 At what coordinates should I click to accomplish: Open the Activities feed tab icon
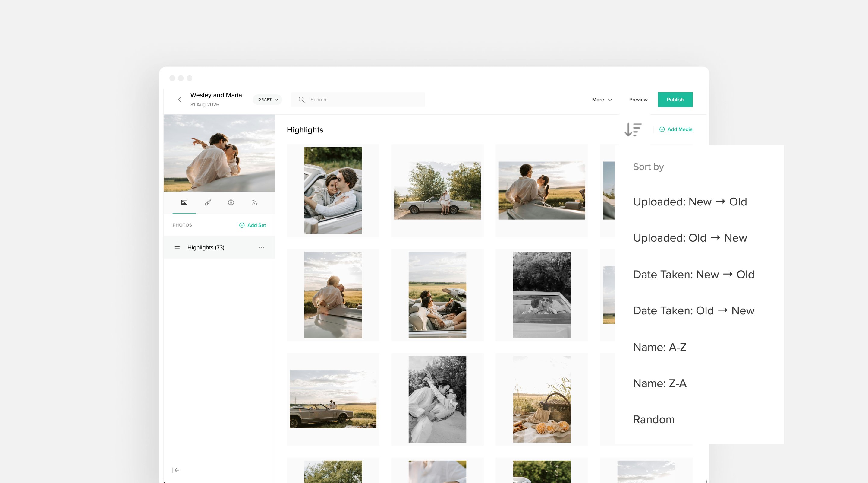254,202
